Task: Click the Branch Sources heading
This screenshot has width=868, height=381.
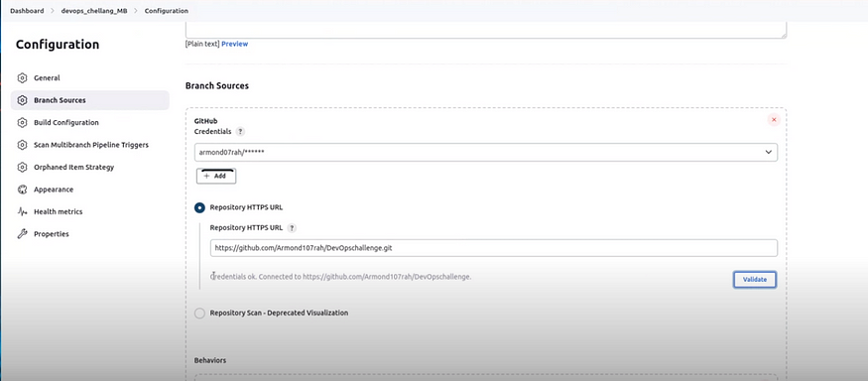Action: point(217,86)
